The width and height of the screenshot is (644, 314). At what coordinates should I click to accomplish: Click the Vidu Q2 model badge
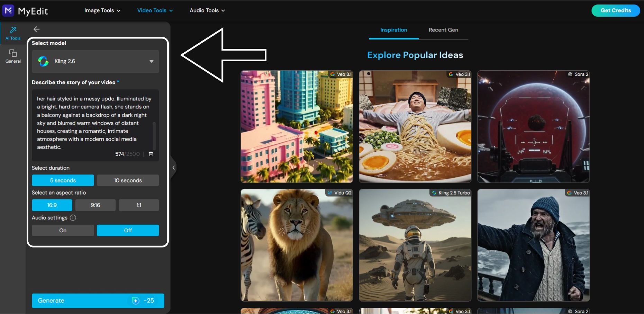(339, 193)
